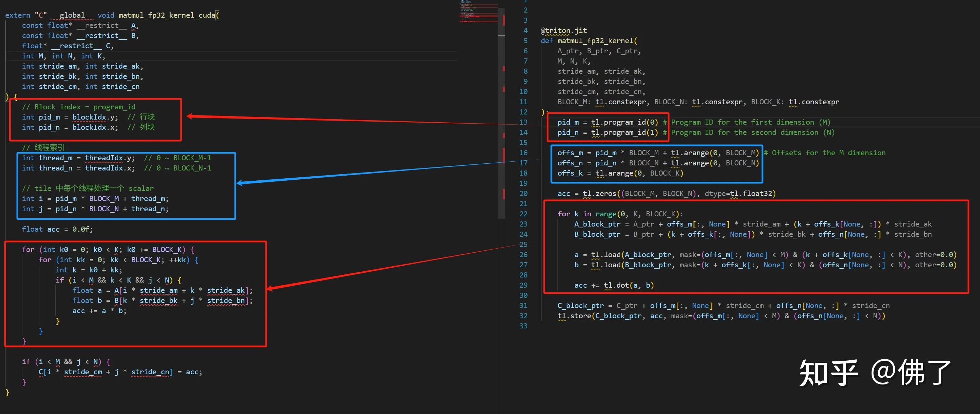Viewport: 980px width, 414px height.
Task: Select line number 31 in the gutter
Action: 523,306
